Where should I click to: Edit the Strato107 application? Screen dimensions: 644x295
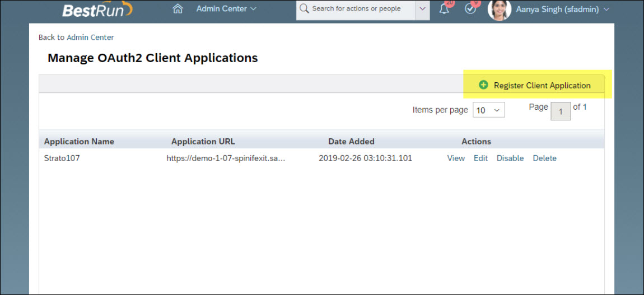480,158
